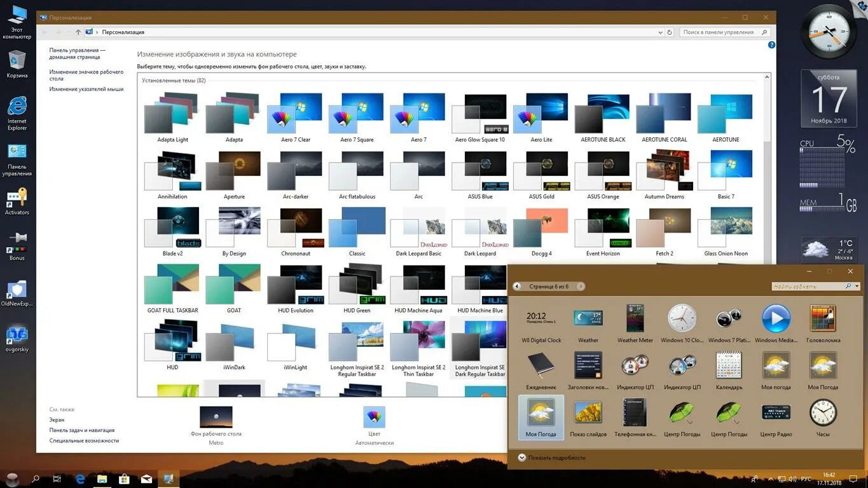This screenshot has height=488, width=868.
Task: Open Панель управления desktop shortcut
Action: (x=17, y=159)
